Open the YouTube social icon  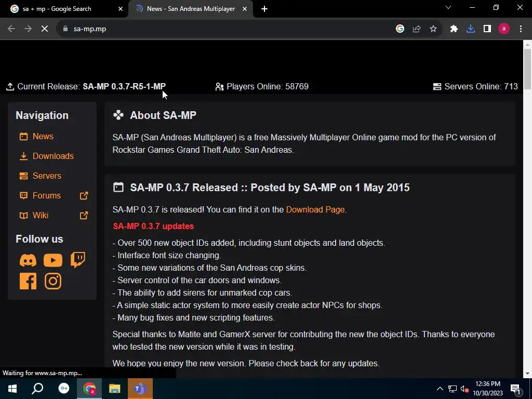pyautogui.click(x=53, y=260)
